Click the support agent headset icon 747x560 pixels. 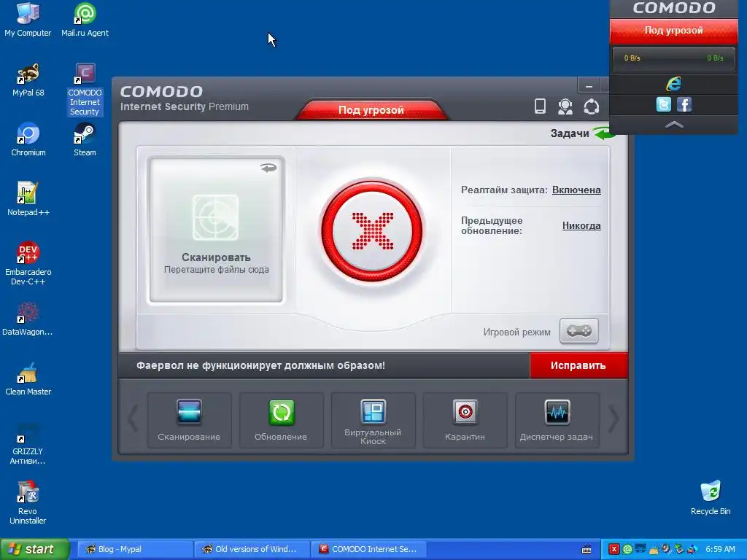pyautogui.click(x=565, y=106)
